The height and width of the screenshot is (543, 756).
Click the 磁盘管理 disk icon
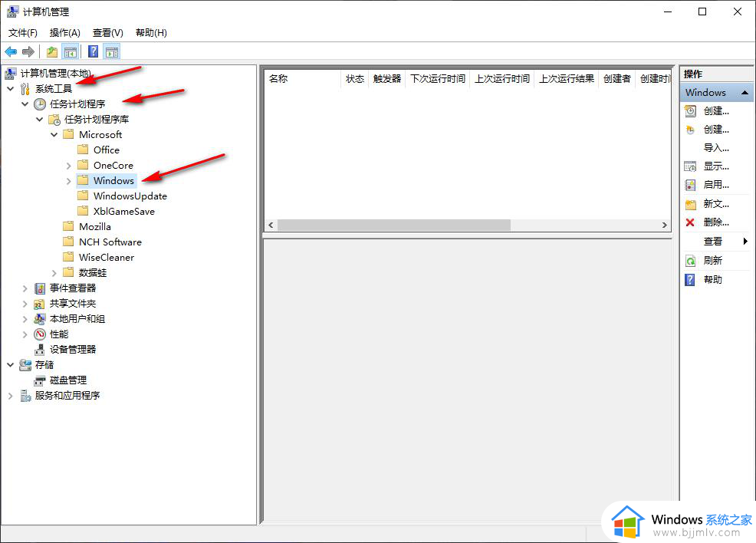(40, 380)
